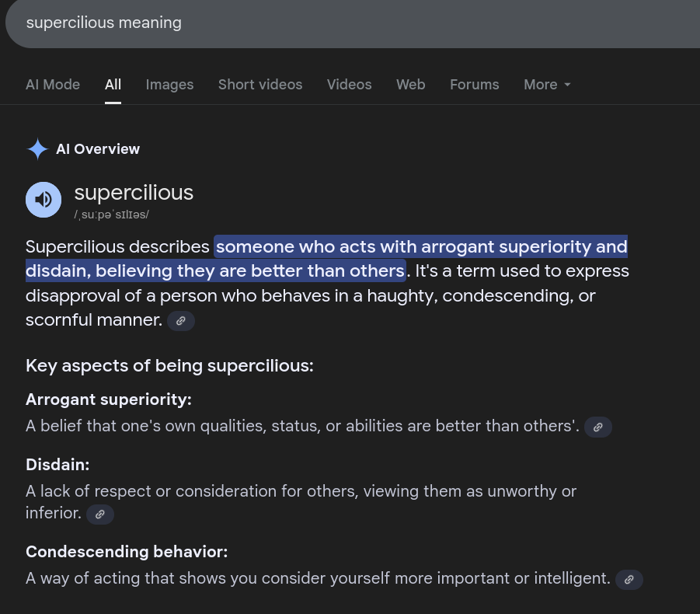This screenshot has width=700, height=614.
Task: Open source link for Arrogant superiority
Action: 597,427
